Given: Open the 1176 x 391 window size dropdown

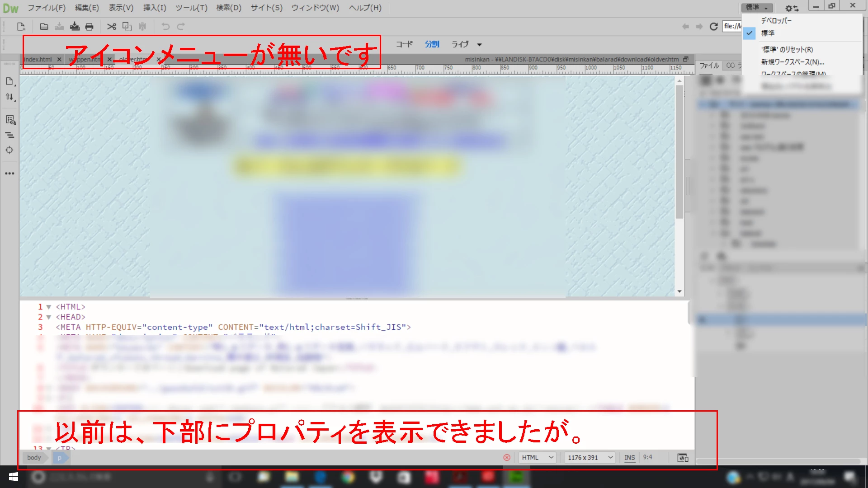Looking at the screenshot, I should pos(590,458).
